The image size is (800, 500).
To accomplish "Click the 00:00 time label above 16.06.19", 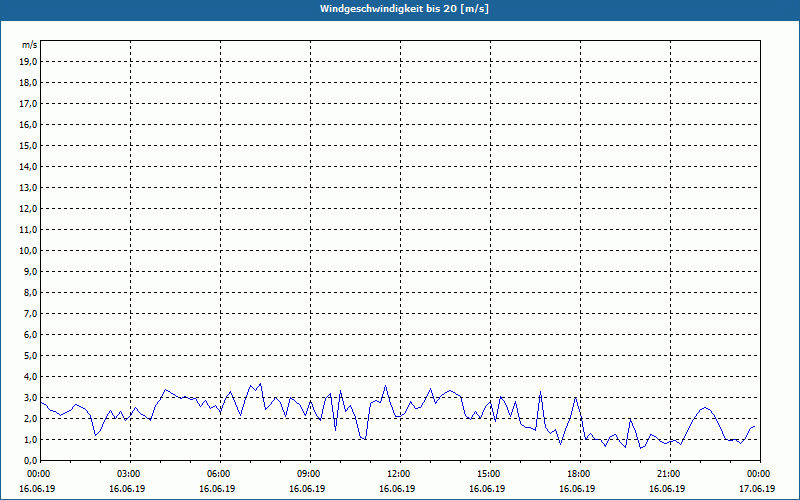I will pos(38,474).
